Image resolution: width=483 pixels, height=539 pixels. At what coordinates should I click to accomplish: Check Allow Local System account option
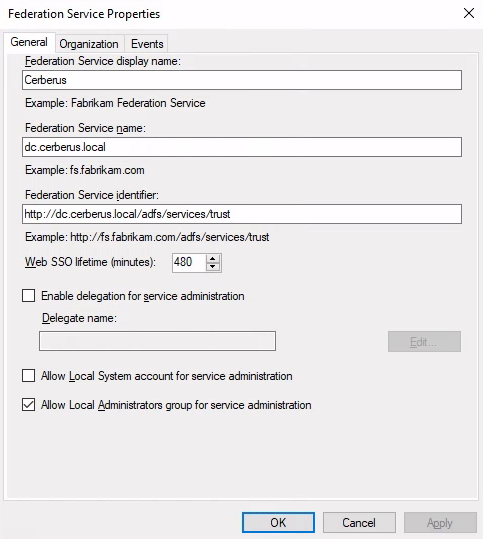[x=29, y=376]
